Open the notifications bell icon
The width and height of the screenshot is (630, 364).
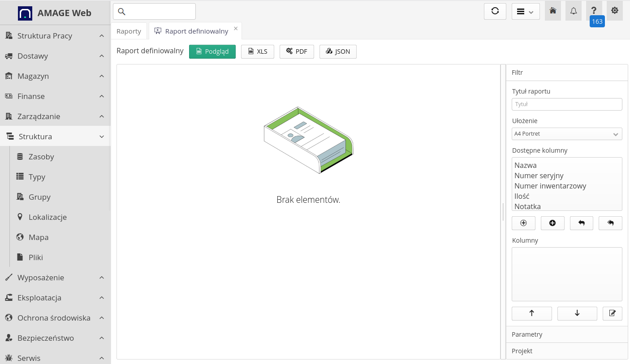(573, 11)
